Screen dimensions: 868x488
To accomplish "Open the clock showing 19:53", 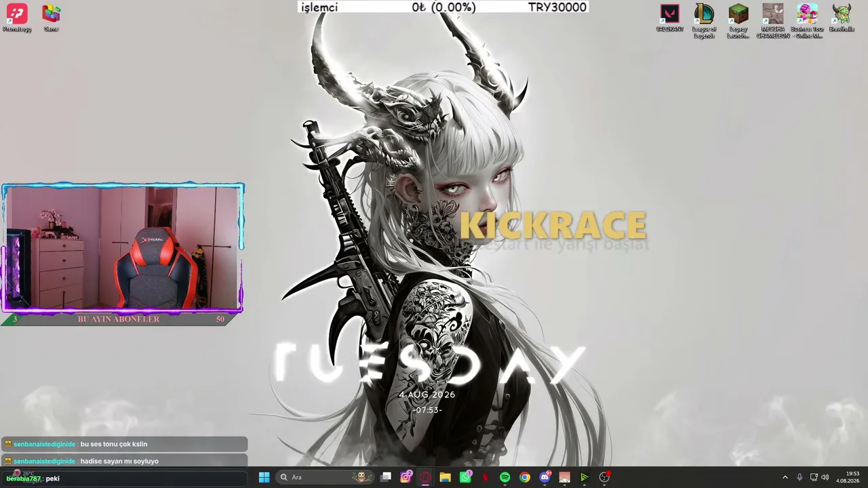I will [848, 477].
